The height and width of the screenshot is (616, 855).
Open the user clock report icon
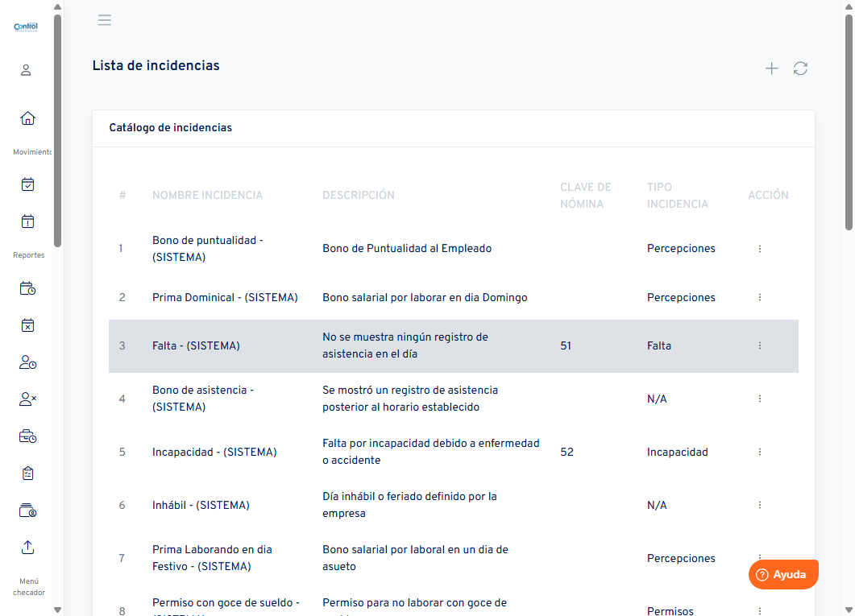(28, 362)
